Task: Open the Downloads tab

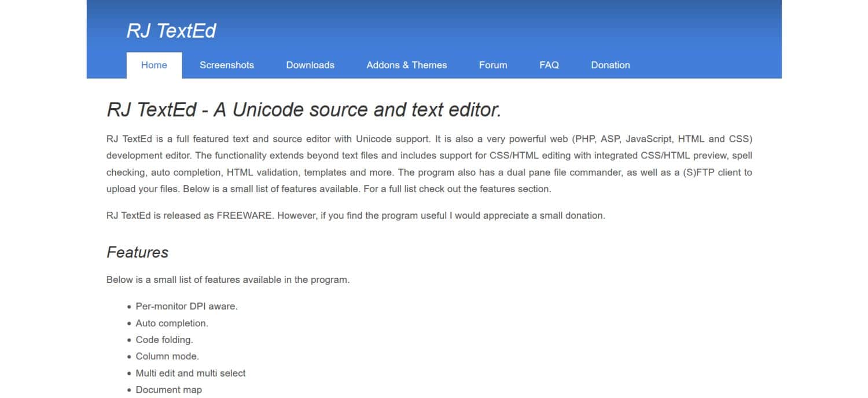Action: click(310, 65)
